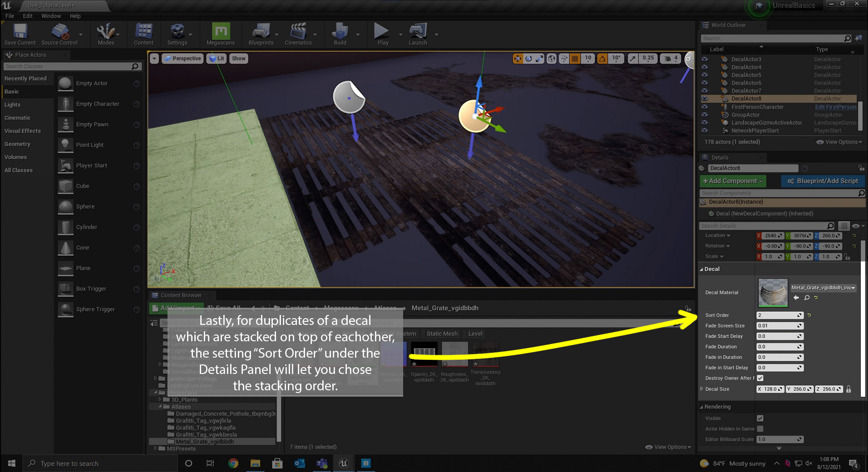Select the scale gizmo mode icon in viewport
Screen dimensions: 868x472
539,59
